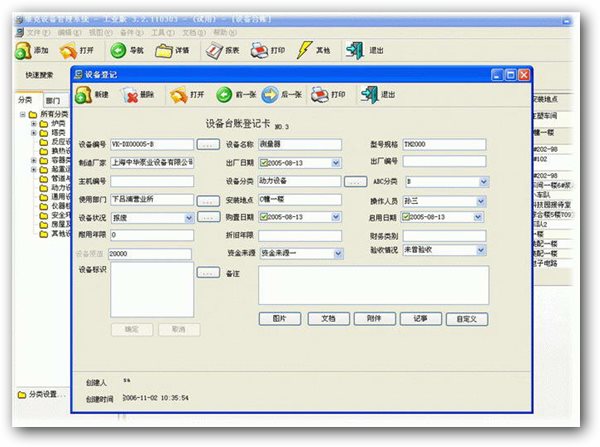The width and height of the screenshot is (600, 447).
Task: Click into the 备注 remarks text area
Action: [372, 284]
